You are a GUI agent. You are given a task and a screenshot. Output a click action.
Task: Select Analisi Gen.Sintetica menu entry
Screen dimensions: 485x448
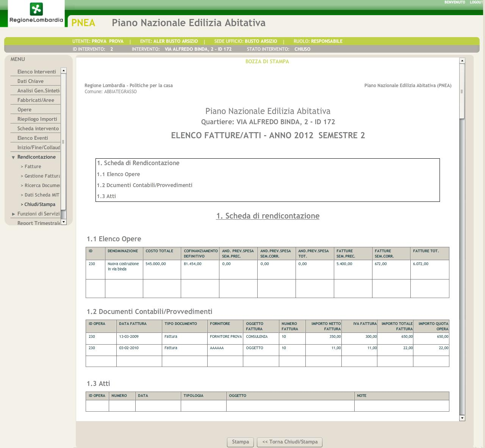[38, 91]
